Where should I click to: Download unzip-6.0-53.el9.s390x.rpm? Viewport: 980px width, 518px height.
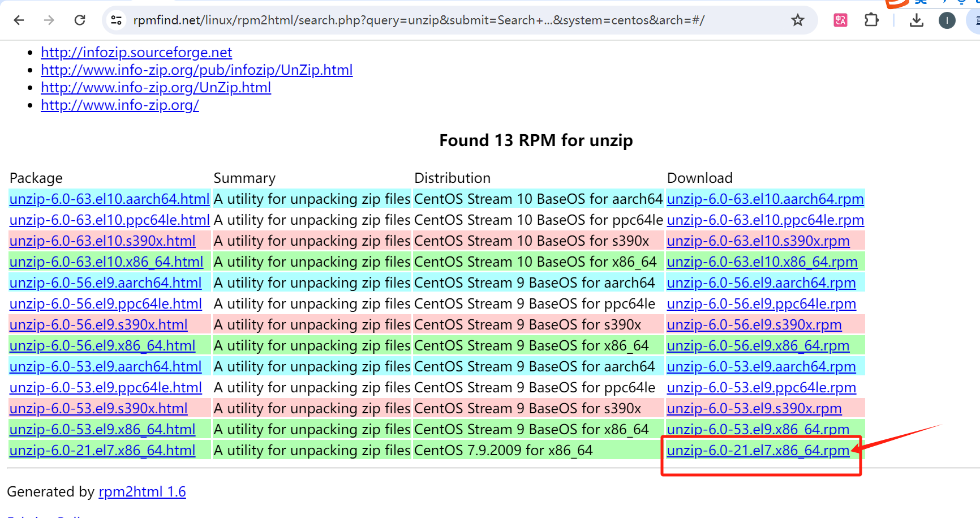coord(754,408)
